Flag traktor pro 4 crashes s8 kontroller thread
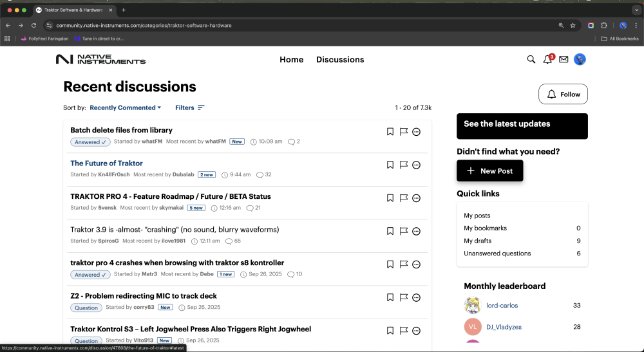 403,264
